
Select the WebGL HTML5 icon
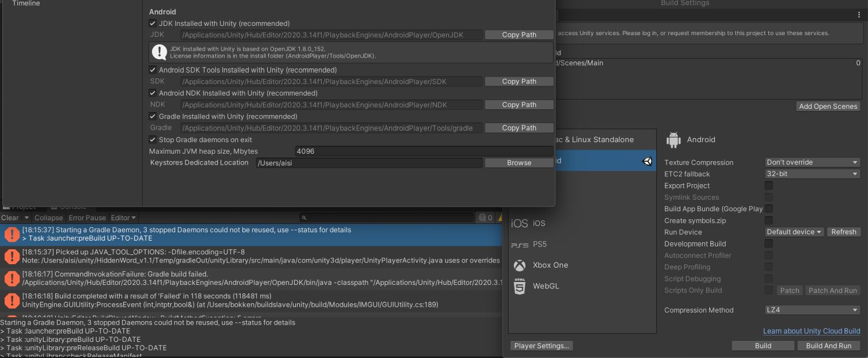tap(519, 286)
